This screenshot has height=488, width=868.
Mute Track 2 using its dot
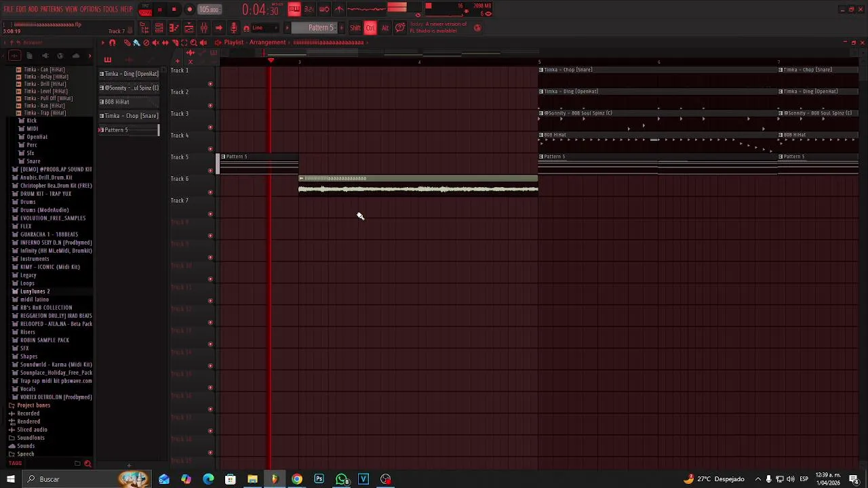point(210,106)
